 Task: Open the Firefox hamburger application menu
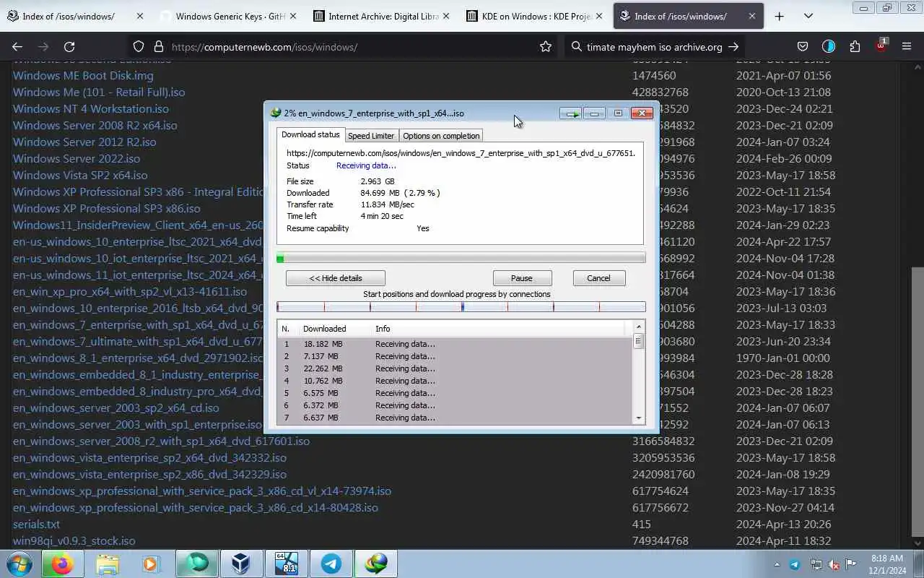tap(907, 47)
